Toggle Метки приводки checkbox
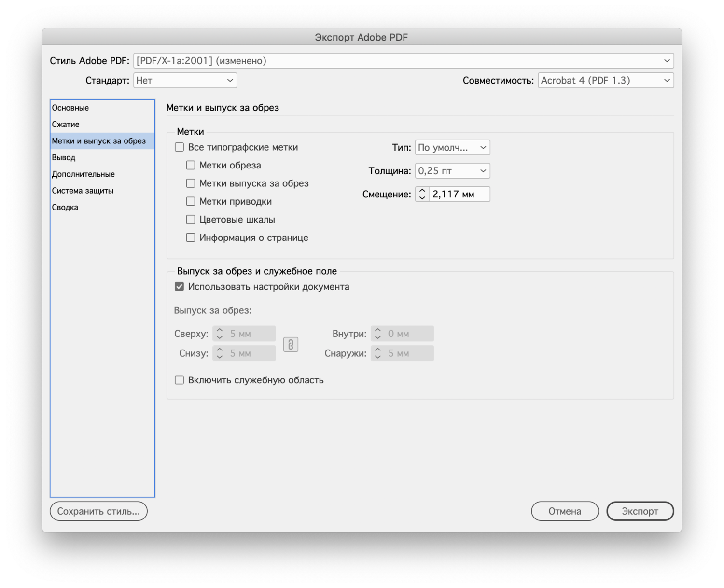The image size is (724, 588). tap(191, 201)
